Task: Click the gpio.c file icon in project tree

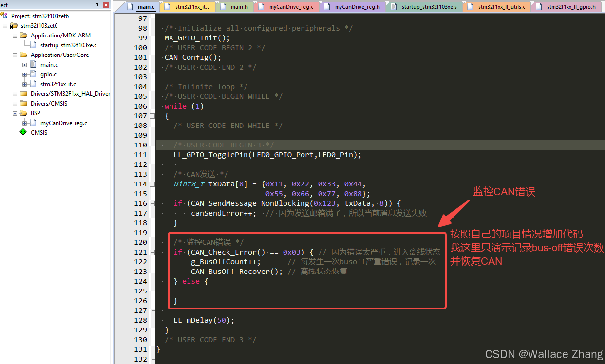Action: (33, 74)
